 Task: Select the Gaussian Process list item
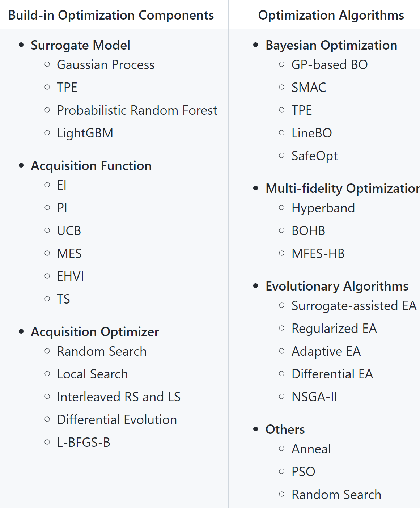106,65
